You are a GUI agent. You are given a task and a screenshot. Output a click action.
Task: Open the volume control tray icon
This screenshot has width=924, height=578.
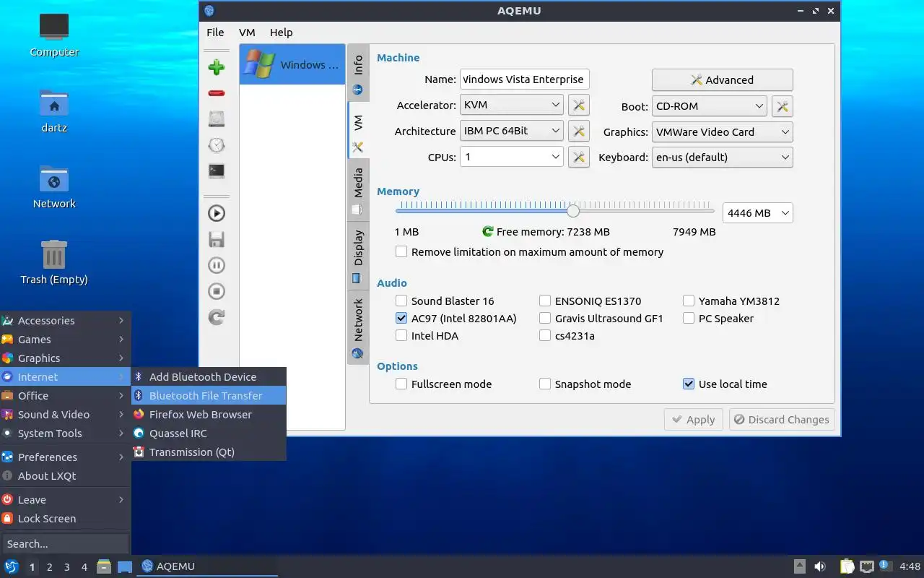click(x=820, y=566)
